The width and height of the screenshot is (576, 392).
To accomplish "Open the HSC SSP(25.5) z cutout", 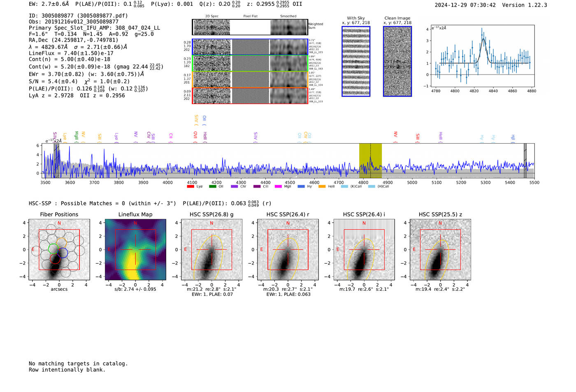I will [x=440, y=250].
